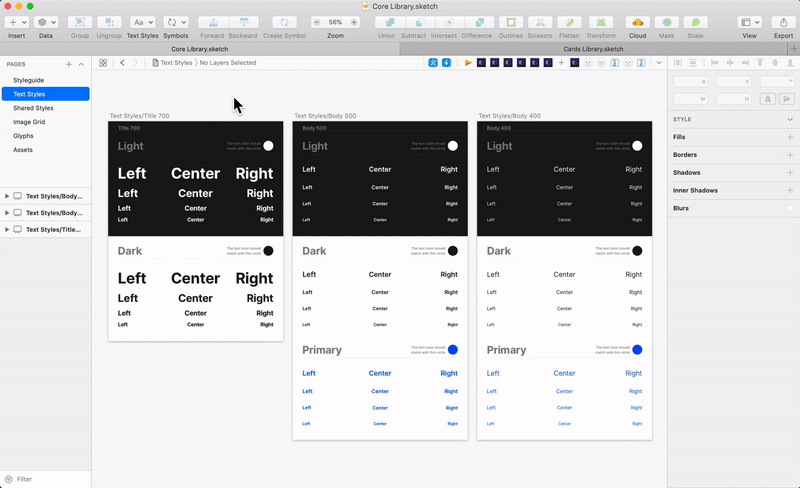Viewport: 800px width, 488px height.
Task: Select the Styleguide page
Action: tap(45, 80)
